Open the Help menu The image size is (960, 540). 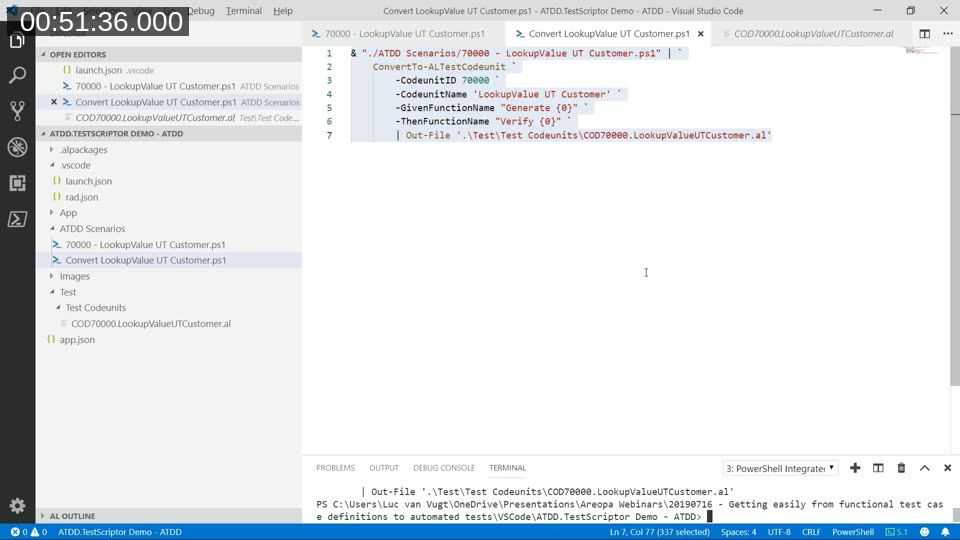[x=283, y=11]
